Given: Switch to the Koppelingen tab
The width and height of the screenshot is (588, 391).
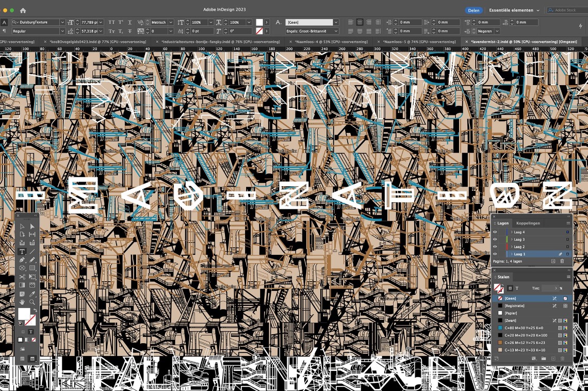Looking at the screenshot, I should pos(528,223).
